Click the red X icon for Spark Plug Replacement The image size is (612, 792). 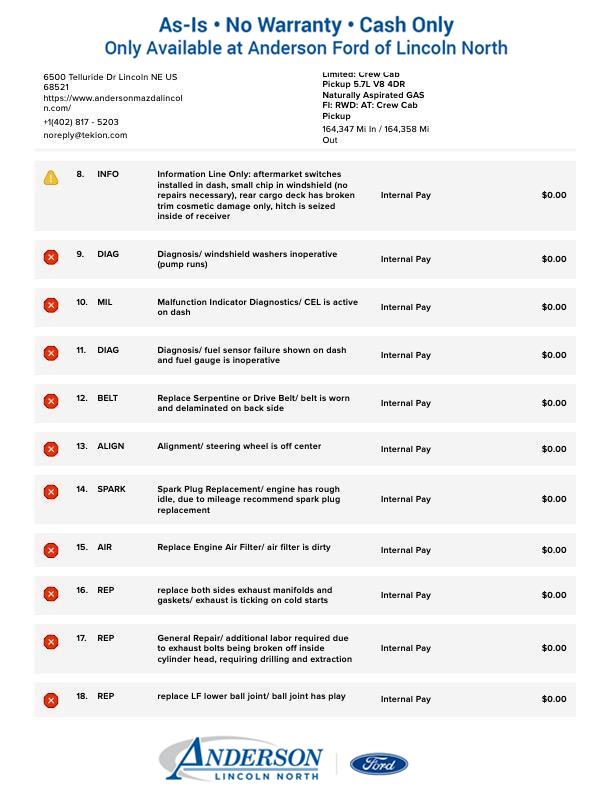tap(51, 492)
